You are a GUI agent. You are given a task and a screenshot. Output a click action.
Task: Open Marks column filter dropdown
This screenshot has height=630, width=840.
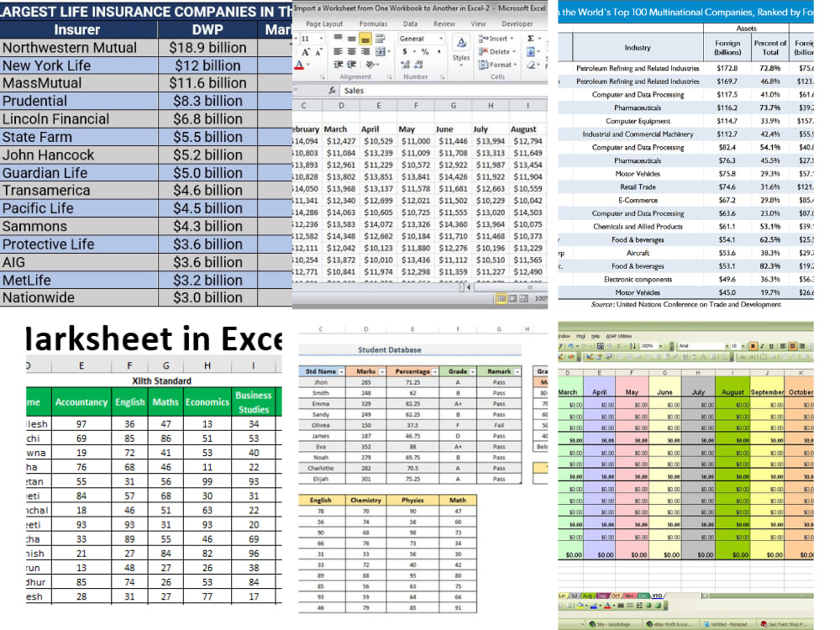tap(382, 371)
